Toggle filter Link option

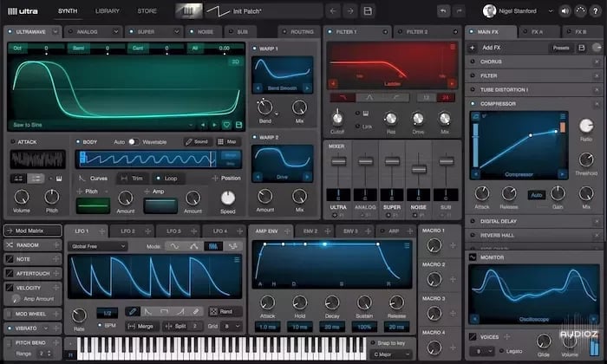tap(357, 127)
